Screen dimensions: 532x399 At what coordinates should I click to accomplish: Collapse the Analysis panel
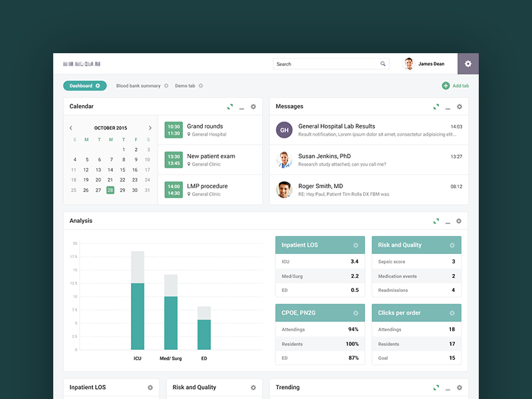coord(448,223)
